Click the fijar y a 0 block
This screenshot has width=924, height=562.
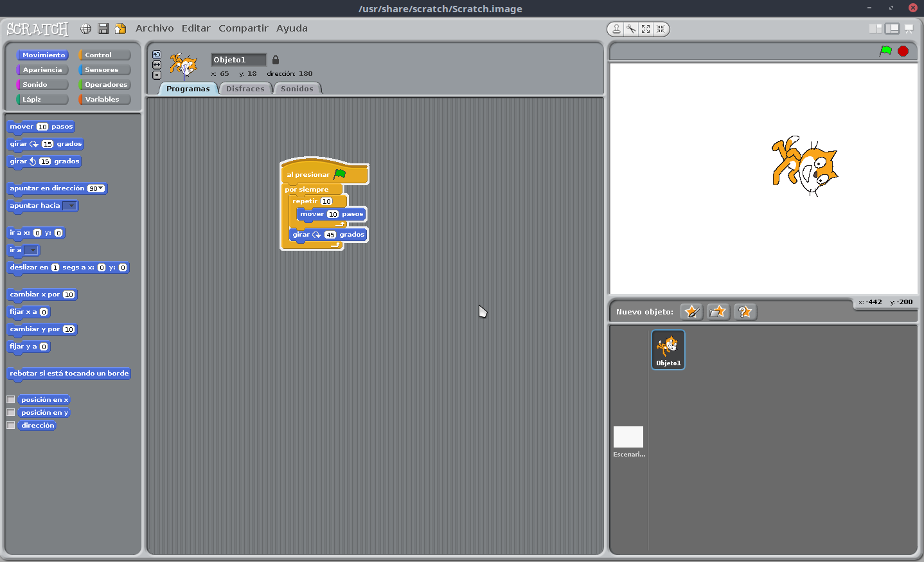pyautogui.click(x=28, y=347)
